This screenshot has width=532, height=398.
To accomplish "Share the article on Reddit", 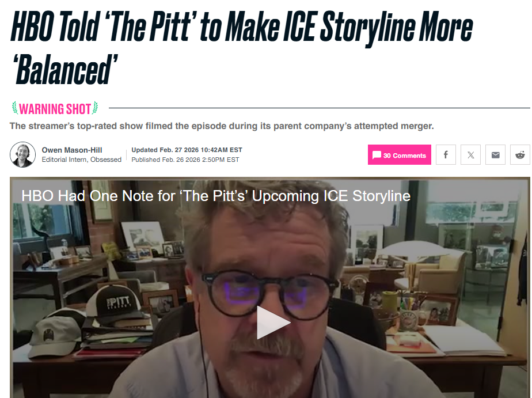I will (520, 155).
